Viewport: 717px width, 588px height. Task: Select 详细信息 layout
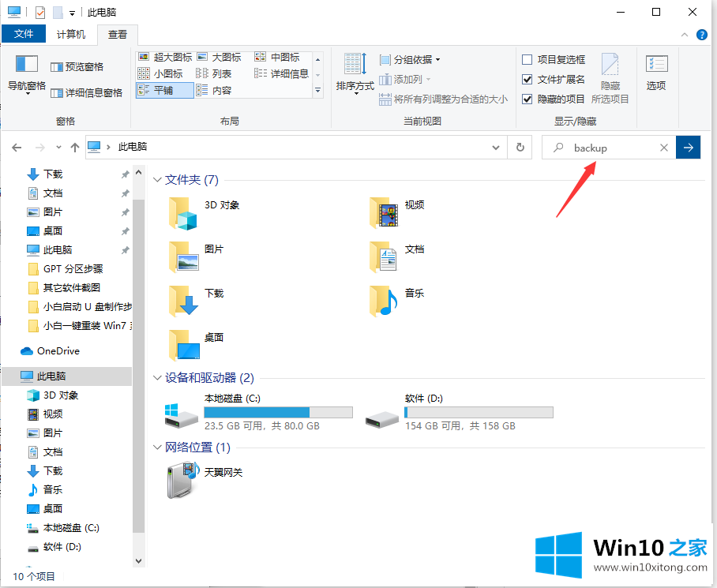tap(282, 73)
